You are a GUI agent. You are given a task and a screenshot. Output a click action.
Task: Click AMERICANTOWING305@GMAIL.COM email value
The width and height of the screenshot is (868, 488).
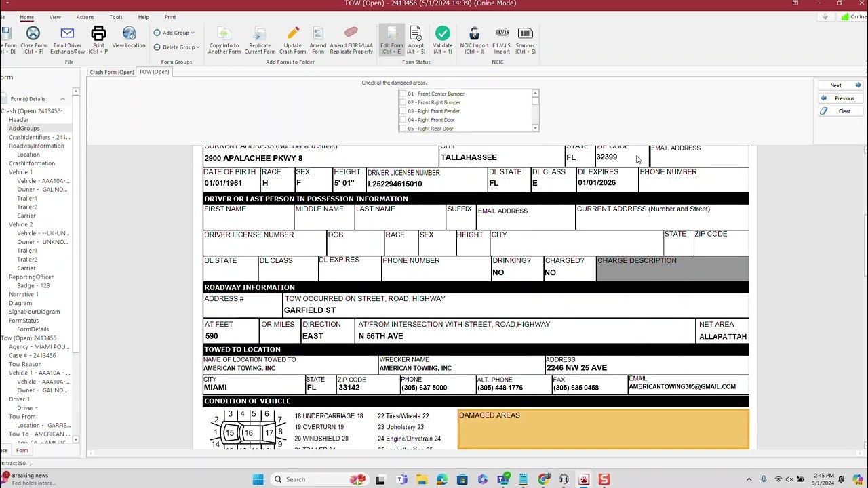[x=682, y=387]
